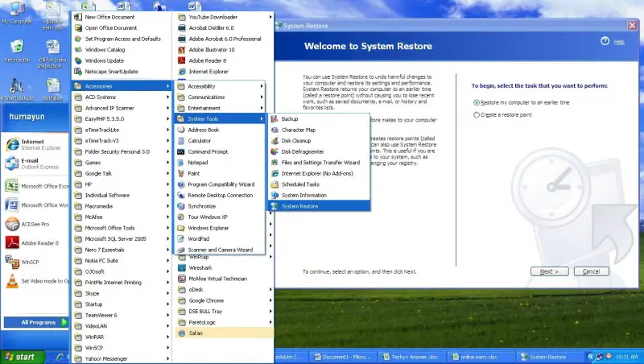Open System Information
644x364 pixels.
pyautogui.click(x=319, y=195)
